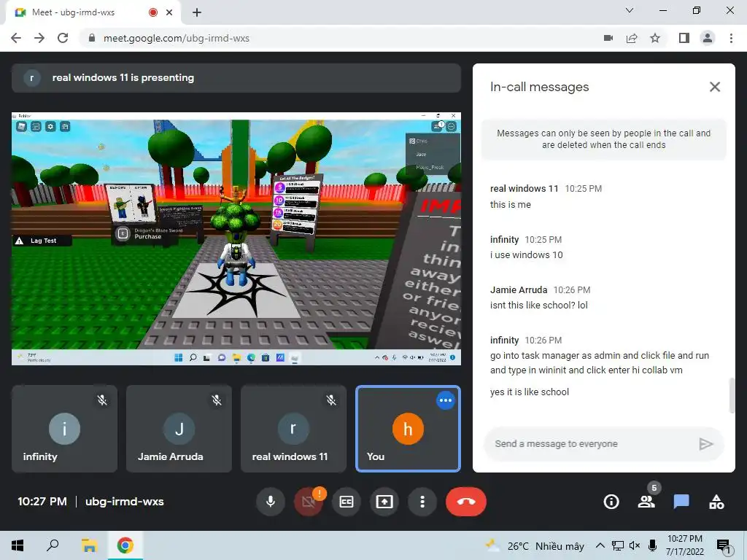747x560 pixels.
Task: Click the presentation screen share view
Action: point(236,238)
